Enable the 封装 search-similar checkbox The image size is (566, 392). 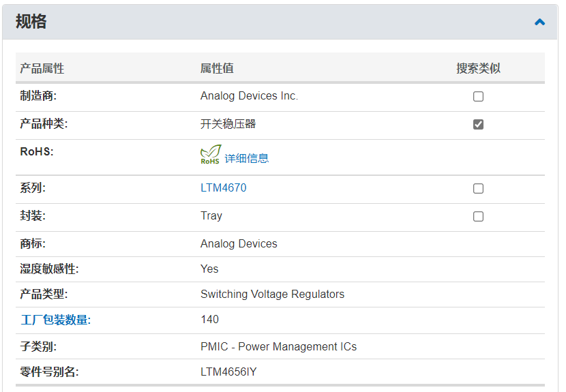[x=478, y=216]
